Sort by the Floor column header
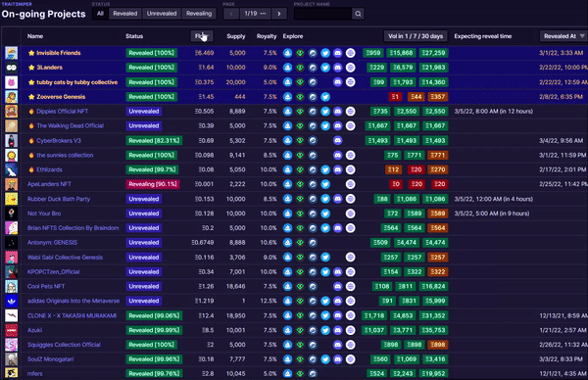The image size is (588, 380). 202,36
